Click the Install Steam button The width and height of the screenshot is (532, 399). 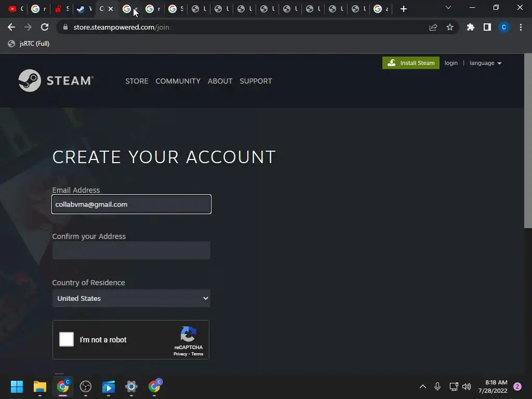click(411, 63)
